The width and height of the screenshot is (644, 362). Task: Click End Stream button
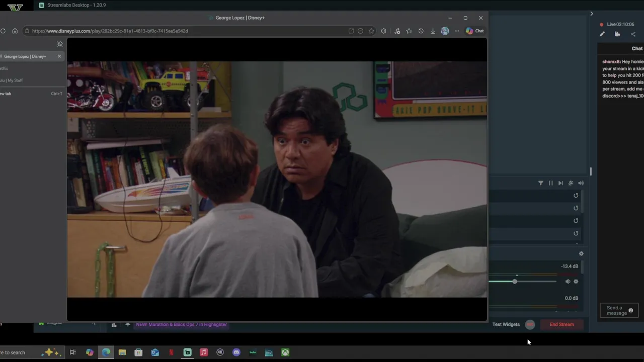tap(561, 324)
